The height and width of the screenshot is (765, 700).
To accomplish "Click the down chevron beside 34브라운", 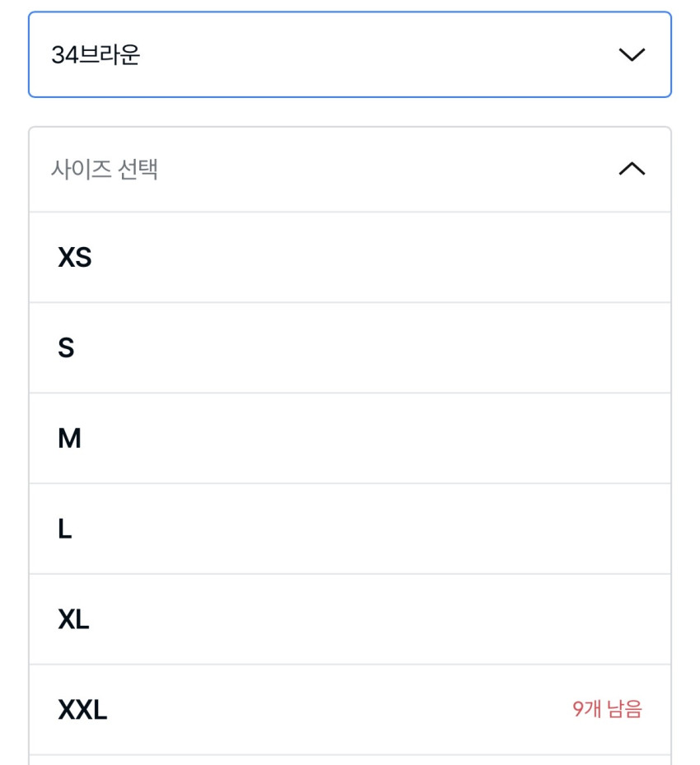I will [x=632, y=55].
